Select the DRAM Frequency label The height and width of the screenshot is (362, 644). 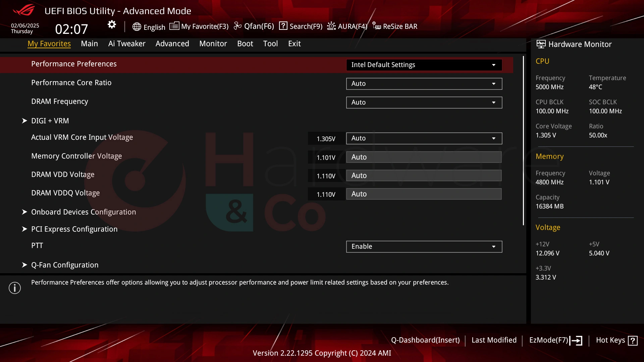click(x=60, y=102)
